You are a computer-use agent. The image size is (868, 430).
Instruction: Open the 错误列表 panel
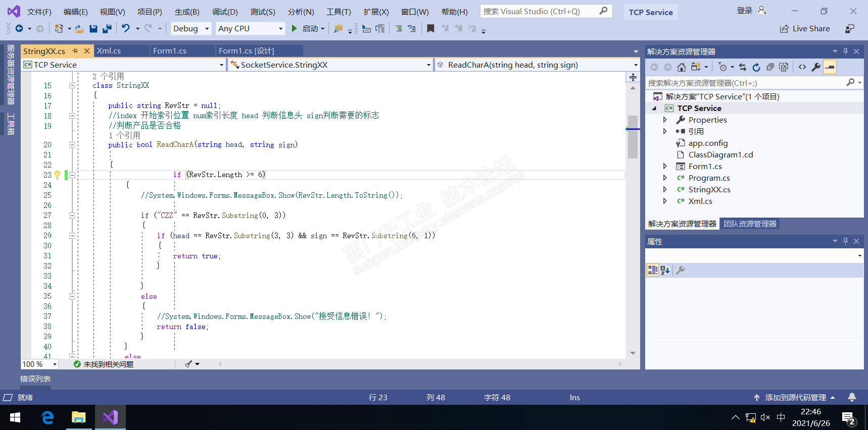tap(35, 379)
